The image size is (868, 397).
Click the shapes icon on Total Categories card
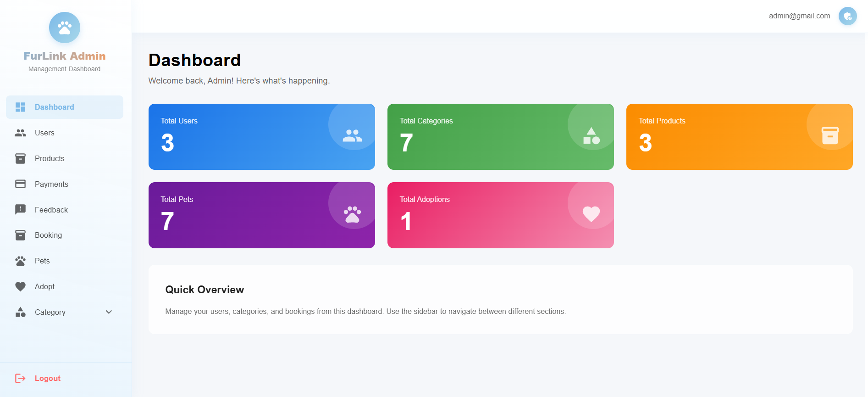coord(592,136)
